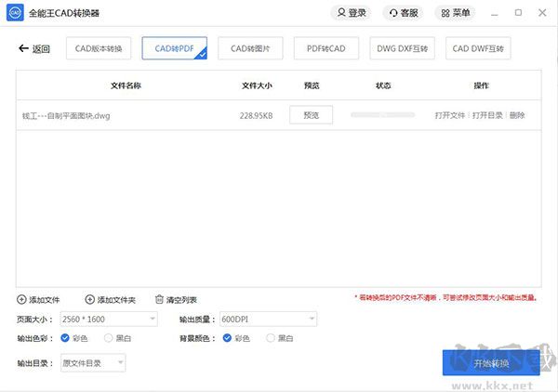
Task: Open the 客服 customer service button
Action: point(404,13)
